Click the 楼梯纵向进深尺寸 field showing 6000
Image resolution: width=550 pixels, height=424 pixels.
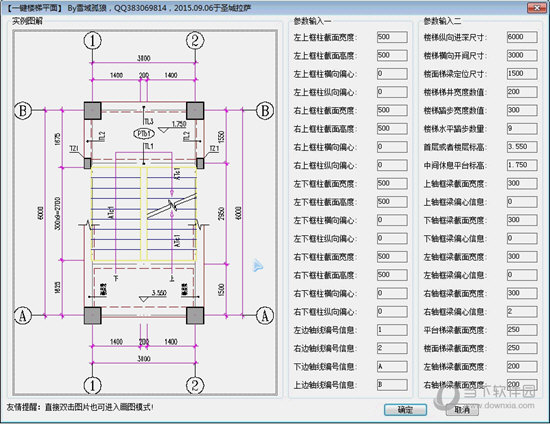click(x=522, y=37)
